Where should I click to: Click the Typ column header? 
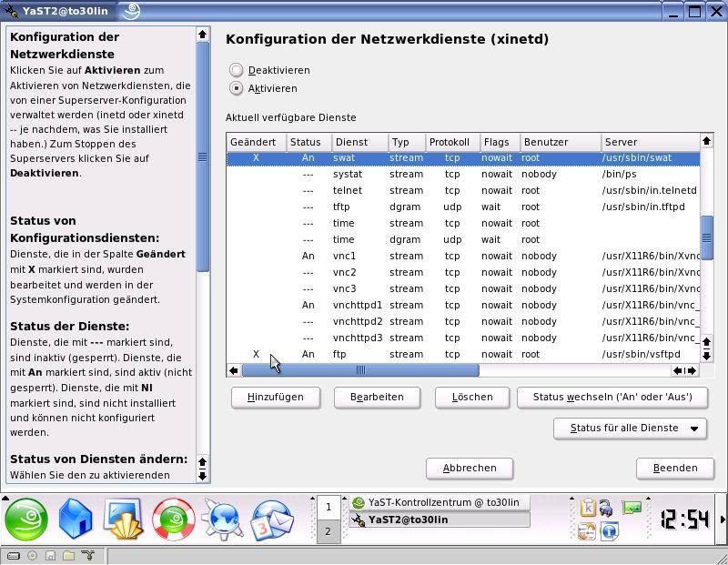[407, 142]
